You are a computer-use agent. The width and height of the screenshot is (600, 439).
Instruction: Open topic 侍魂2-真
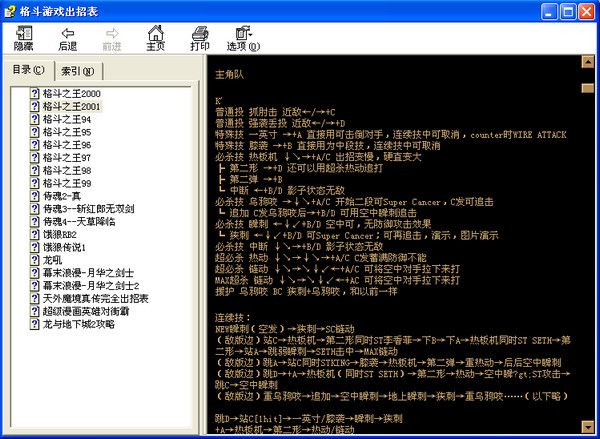click(x=62, y=196)
